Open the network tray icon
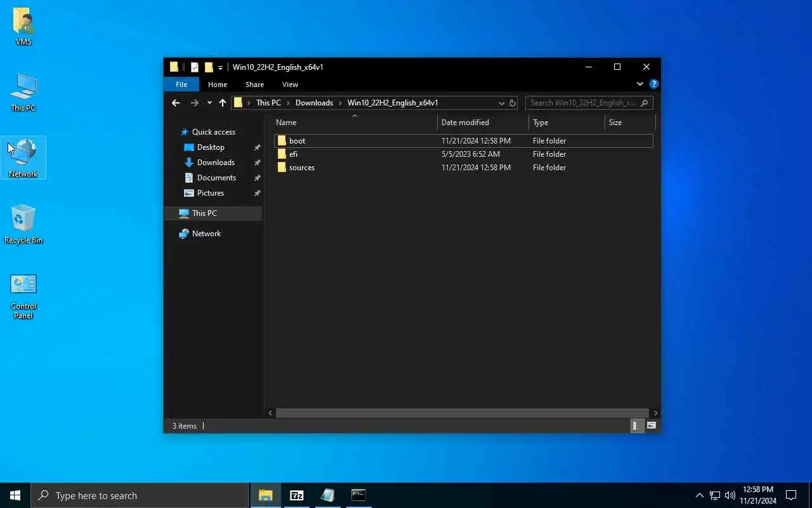 pos(715,495)
